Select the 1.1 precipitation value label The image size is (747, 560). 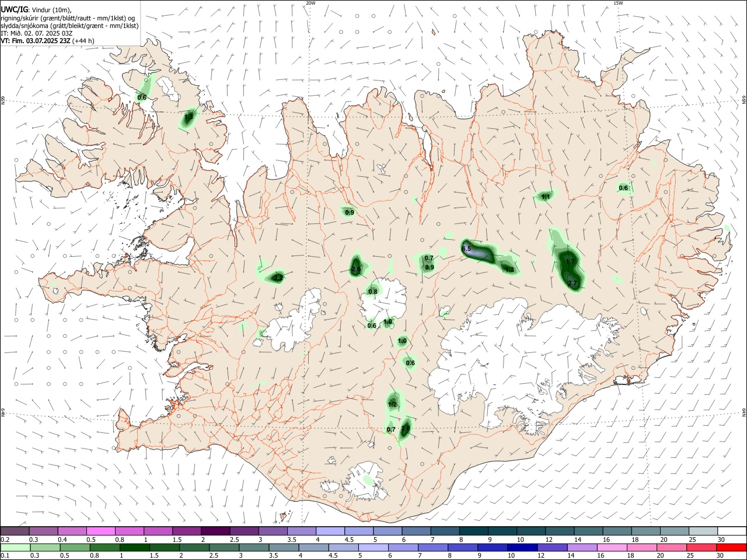(546, 197)
